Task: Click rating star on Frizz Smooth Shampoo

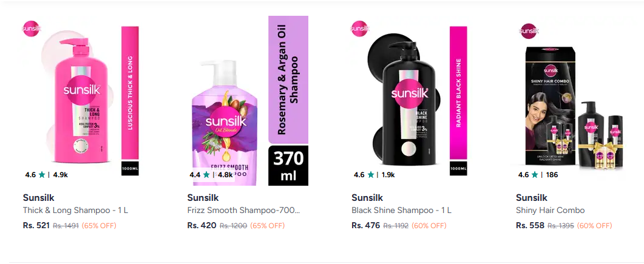Action: 207,175
